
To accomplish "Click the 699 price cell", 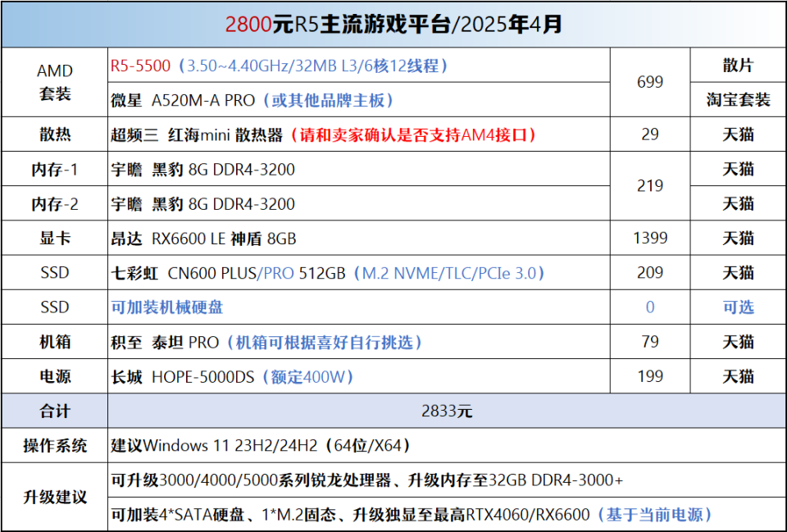I will 650,82.
